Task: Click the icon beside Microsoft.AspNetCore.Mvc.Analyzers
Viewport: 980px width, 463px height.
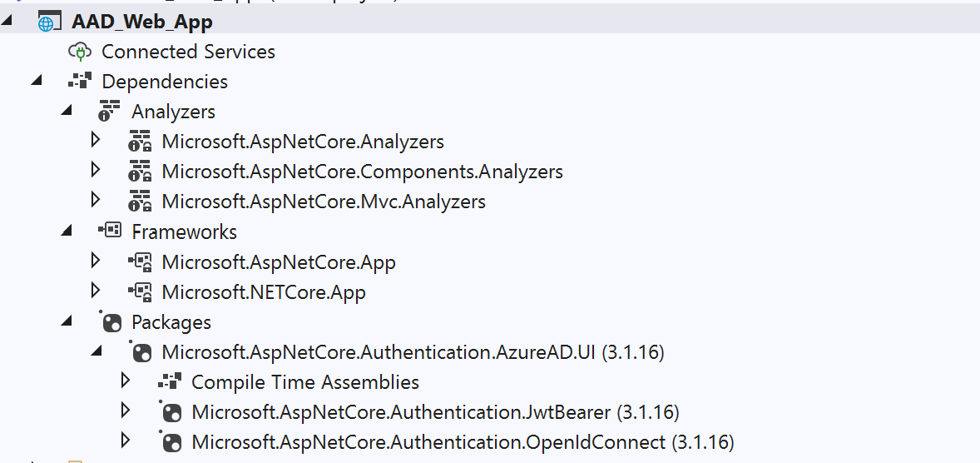Action: pos(140,202)
